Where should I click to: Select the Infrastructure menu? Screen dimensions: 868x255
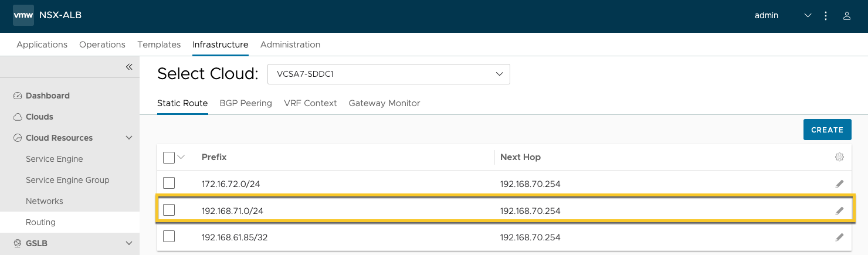tap(221, 45)
